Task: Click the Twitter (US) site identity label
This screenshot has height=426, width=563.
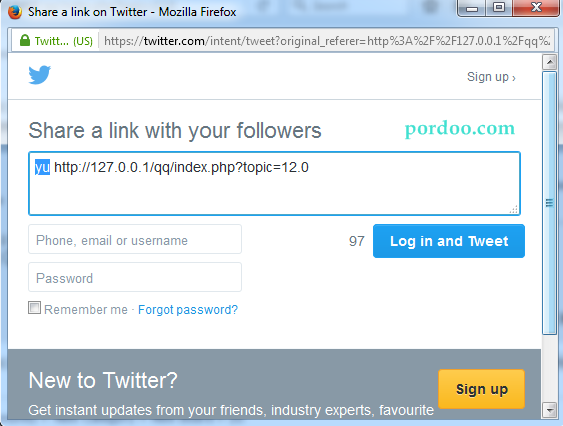Action: click(x=64, y=41)
